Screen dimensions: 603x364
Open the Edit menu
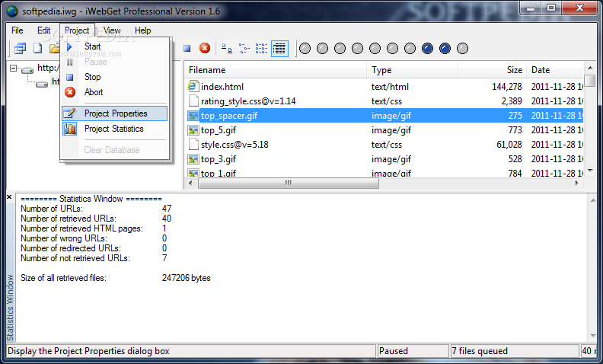point(44,30)
